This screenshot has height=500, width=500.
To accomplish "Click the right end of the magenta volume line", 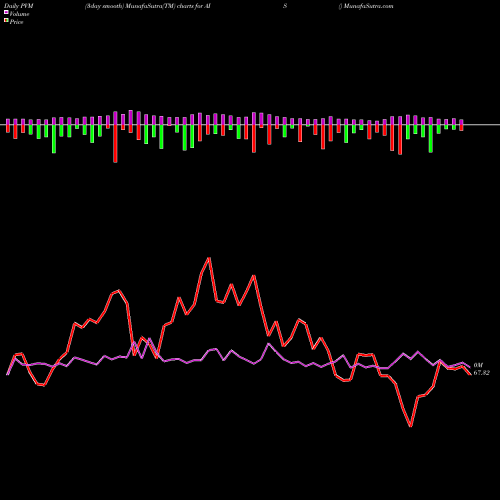I will point(469,367).
